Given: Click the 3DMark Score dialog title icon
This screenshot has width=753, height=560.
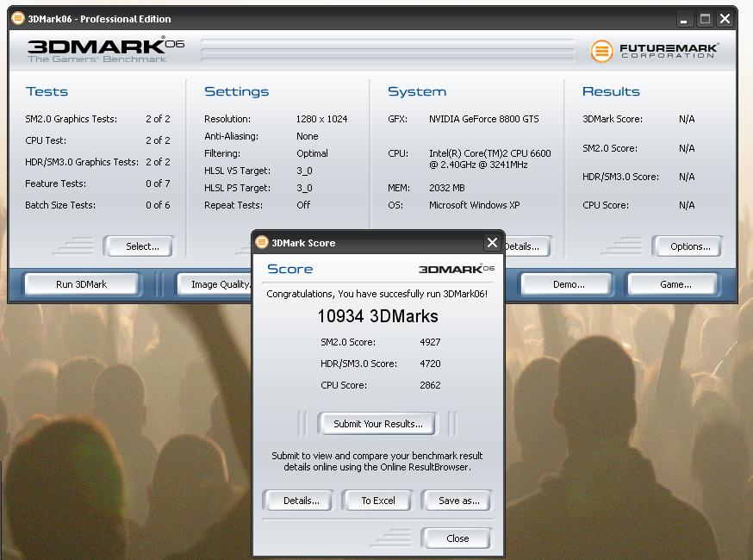Looking at the screenshot, I should click(x=262, y=242).
